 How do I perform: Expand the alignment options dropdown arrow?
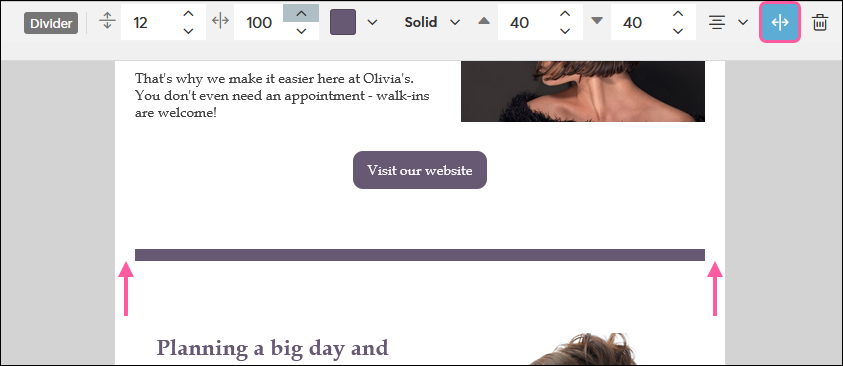point(743,23)
